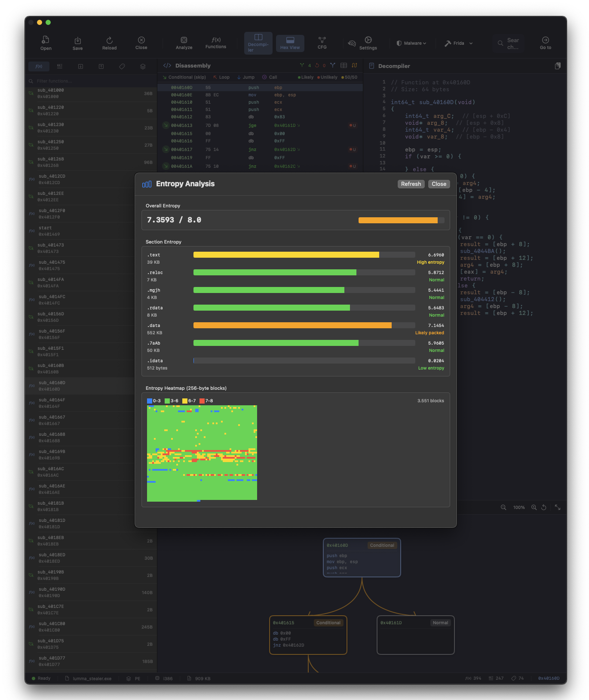Follow jump target 0x40162D link

pos(287,150)
